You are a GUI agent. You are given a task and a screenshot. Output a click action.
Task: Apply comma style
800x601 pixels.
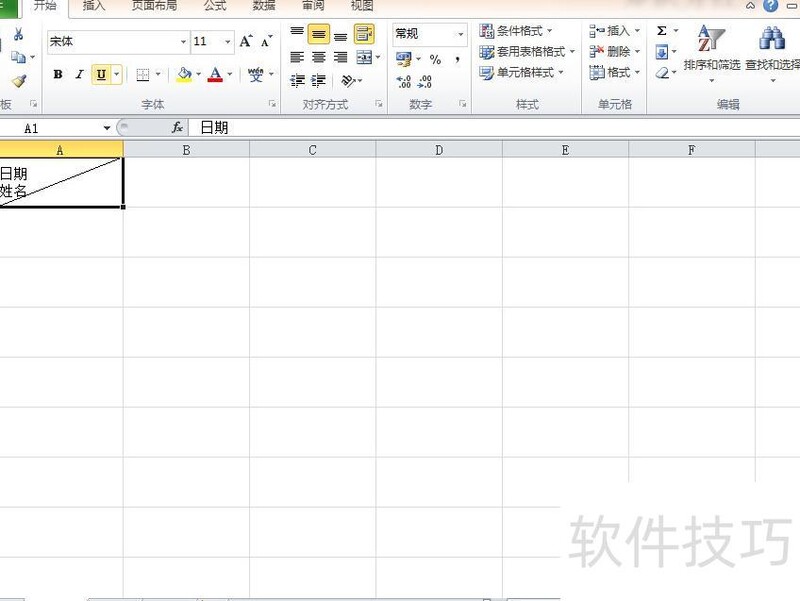click(x=457, y=59)
